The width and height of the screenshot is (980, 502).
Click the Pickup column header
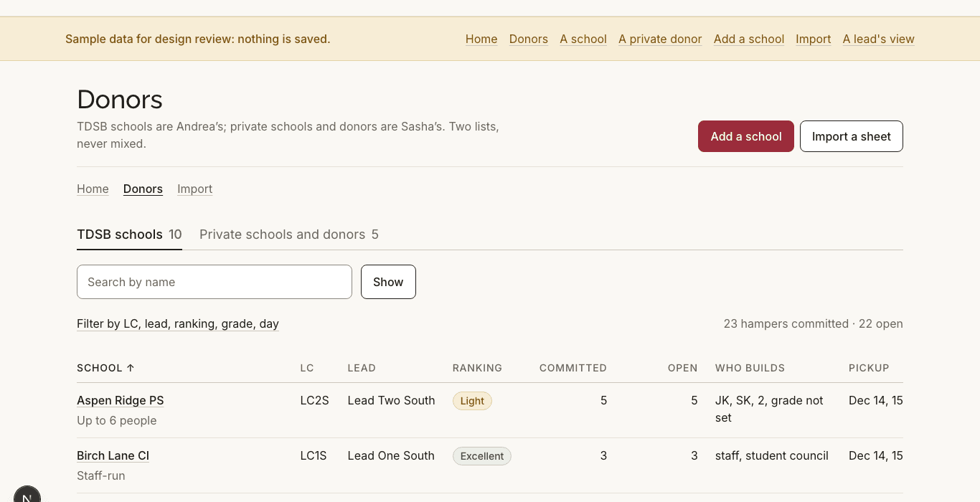pos(869,368)
